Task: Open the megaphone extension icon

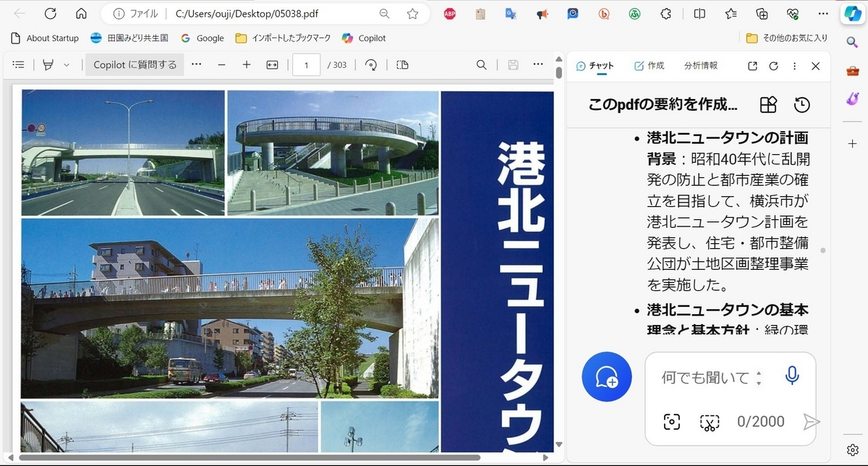Action: pyautogui.click(x=542, y=14)
